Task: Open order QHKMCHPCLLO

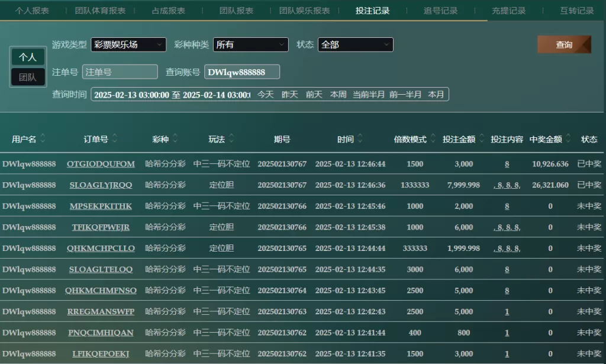Action: pos(101,248)
